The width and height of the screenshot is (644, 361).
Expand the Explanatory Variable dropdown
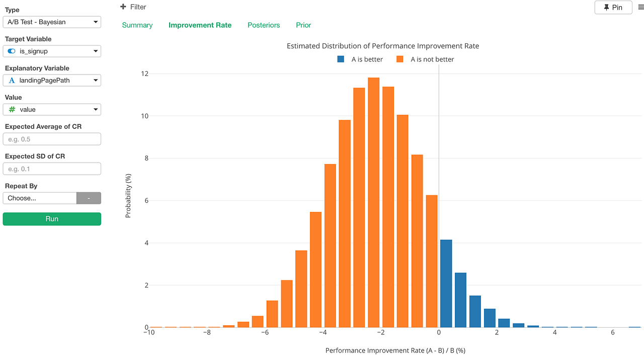52,80
